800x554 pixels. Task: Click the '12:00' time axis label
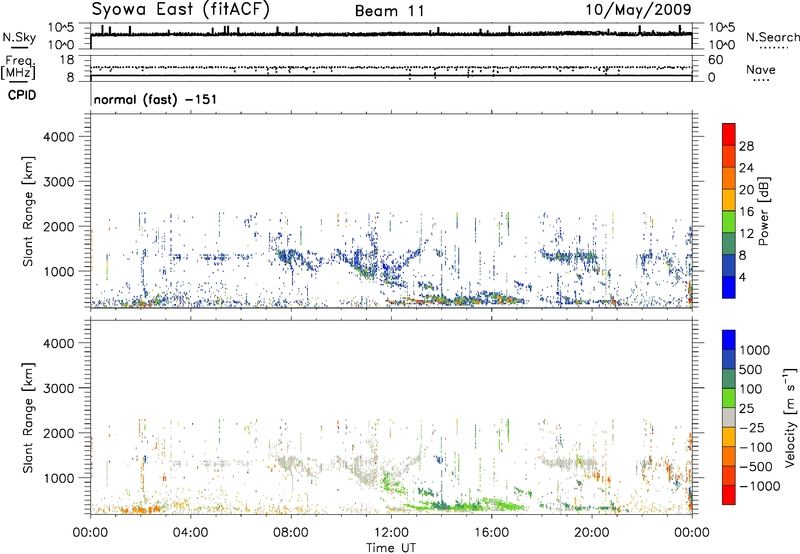click(391, 533)
